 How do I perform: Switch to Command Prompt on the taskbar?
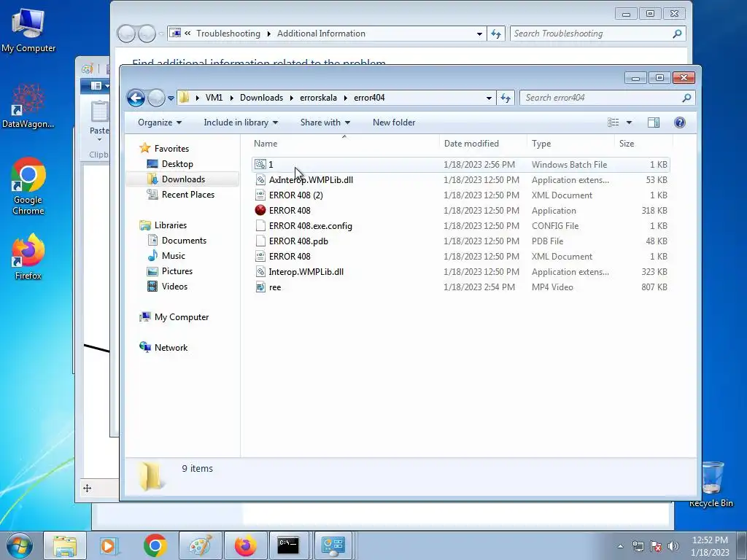tap(288, 545)
